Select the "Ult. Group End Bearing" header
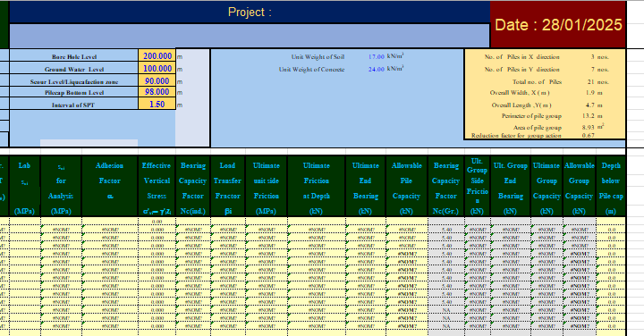 (511, 187)
